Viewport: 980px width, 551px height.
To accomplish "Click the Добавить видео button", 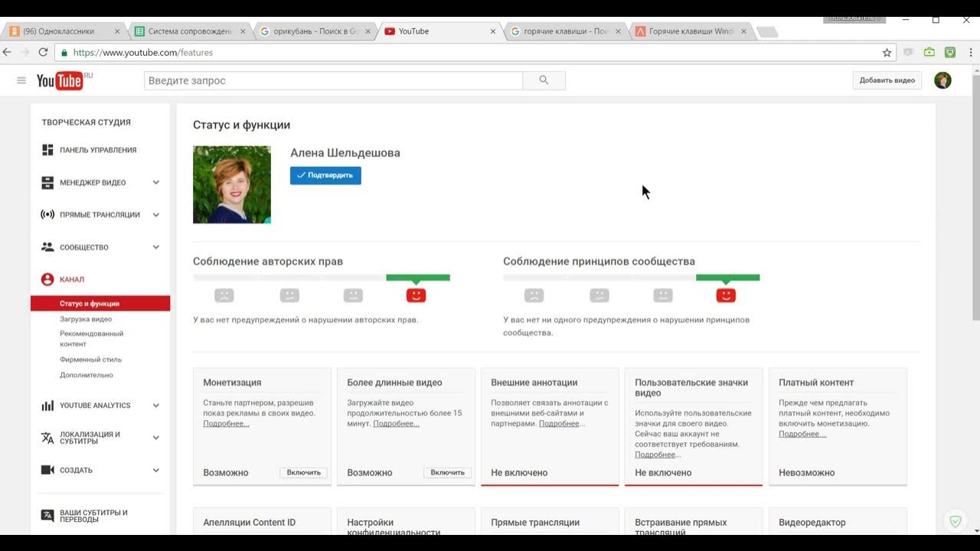I will [887, 80].
